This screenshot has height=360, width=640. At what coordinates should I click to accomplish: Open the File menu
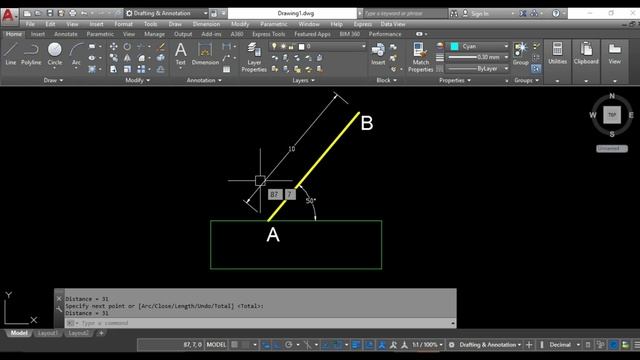point(30,24)
